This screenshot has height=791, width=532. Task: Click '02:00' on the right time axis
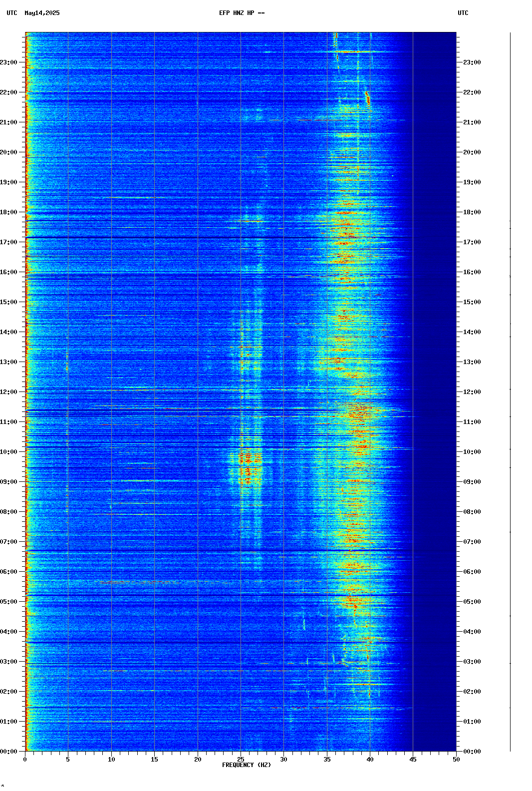(x=472, y=692)
